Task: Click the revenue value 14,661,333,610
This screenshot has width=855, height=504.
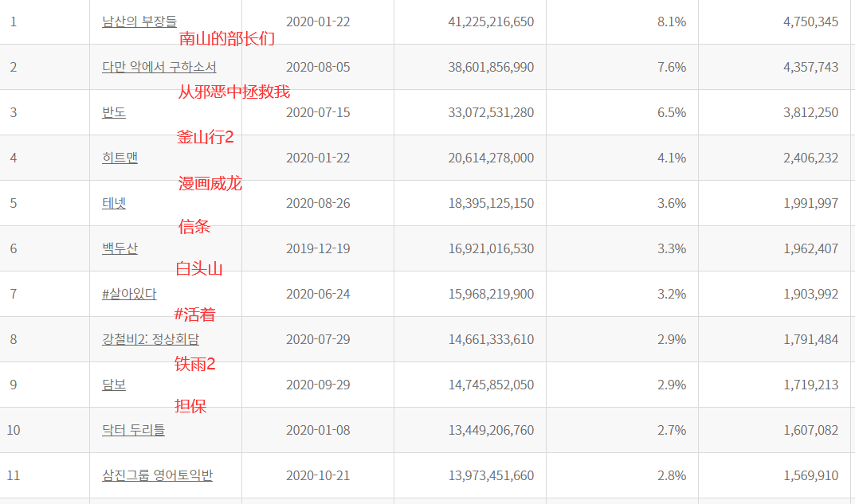Action: click(491, 339)
